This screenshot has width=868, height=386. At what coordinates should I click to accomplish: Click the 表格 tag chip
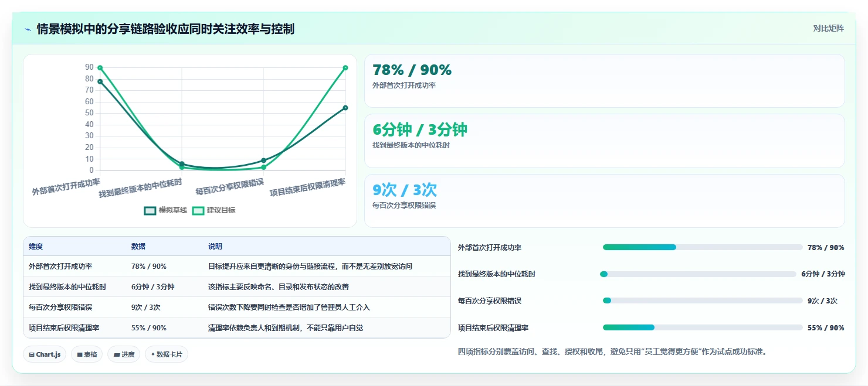point(87,354)
